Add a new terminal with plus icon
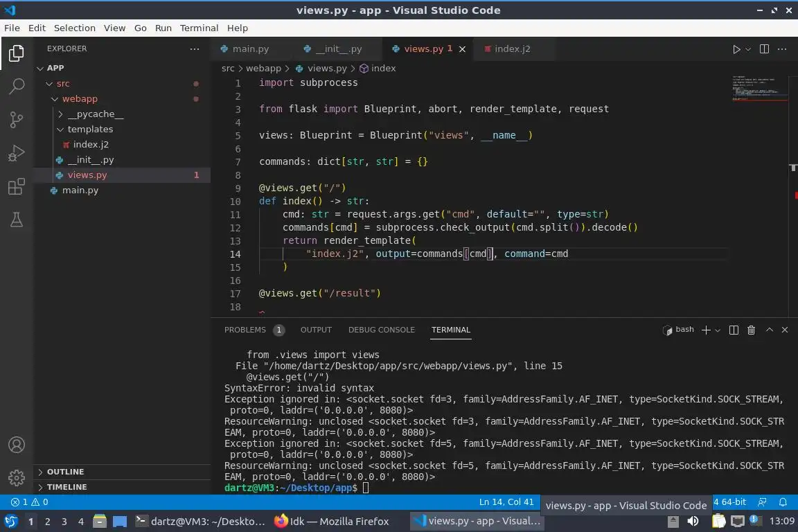 pyautogui.click(x=706, y=330)
